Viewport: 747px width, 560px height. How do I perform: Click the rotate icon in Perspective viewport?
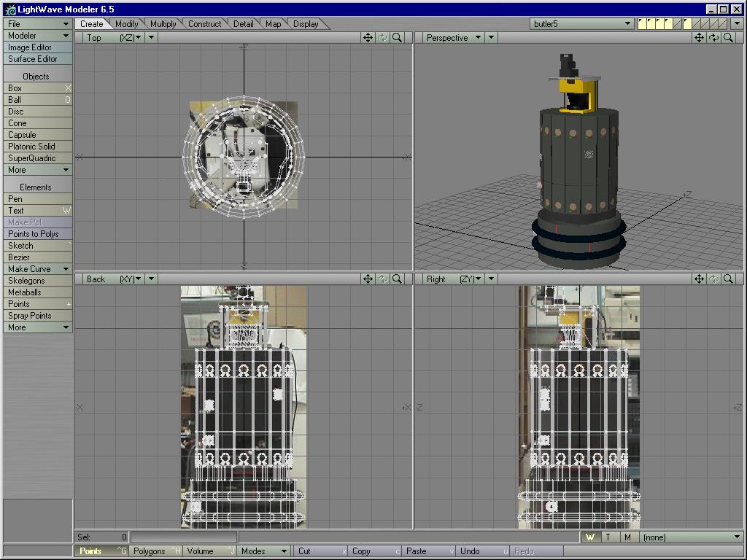(x=714, y=38)
